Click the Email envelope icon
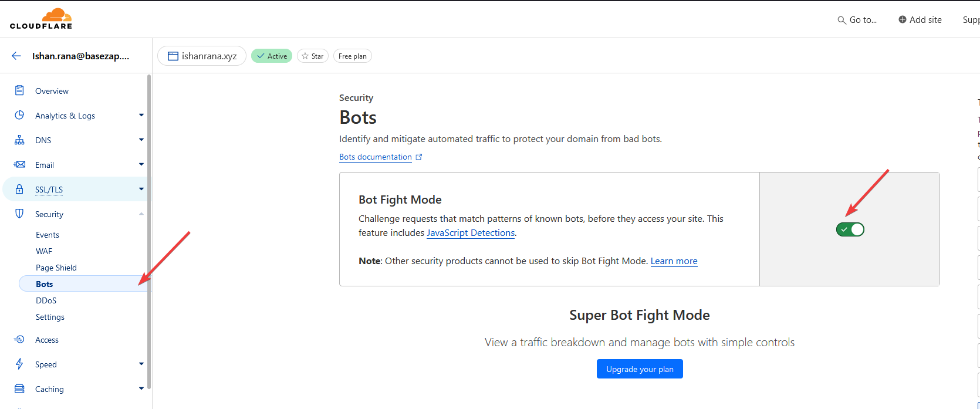This screenshot has height=409, width=980. tap(19, 164)
